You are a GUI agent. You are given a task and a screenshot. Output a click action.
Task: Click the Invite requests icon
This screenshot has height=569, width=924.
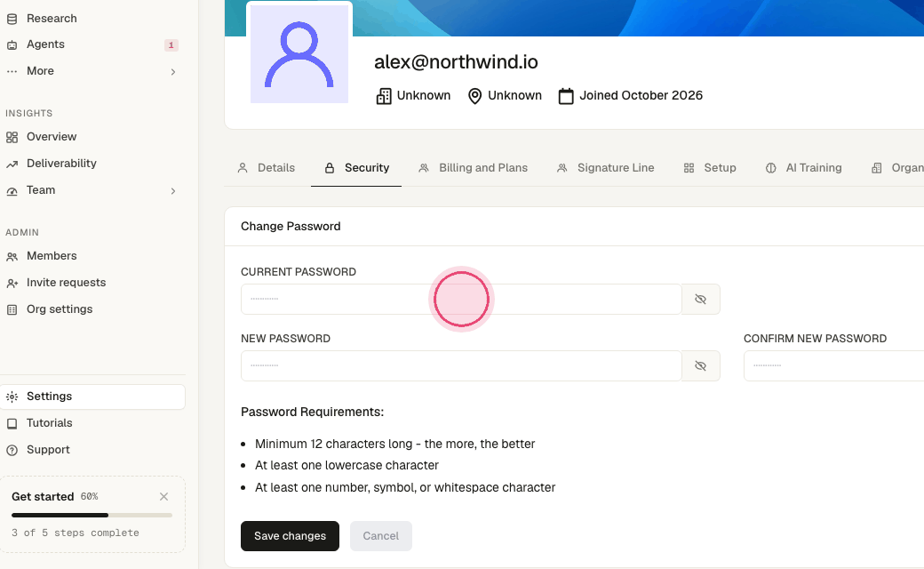(12, 283)
